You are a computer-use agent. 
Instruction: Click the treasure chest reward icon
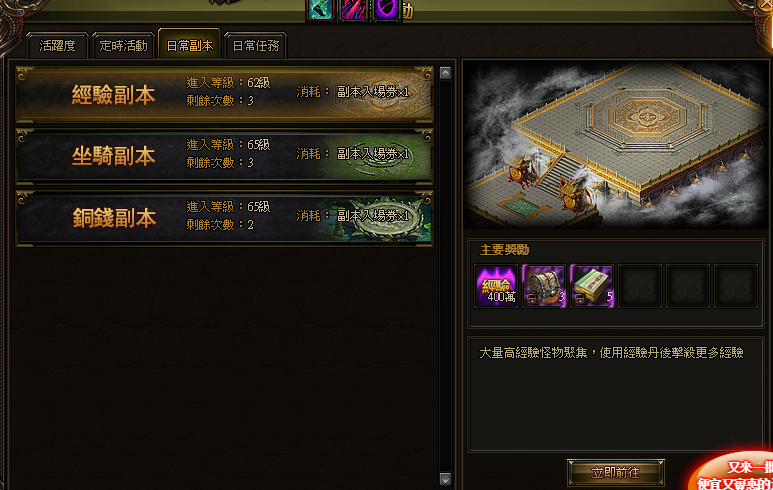pyautogui.click(x=544, y=286)
